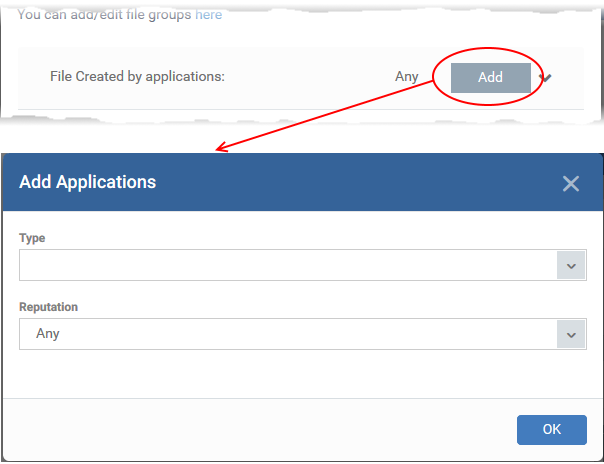Click the Type field label
The height and width of the screenshot is (464, 604).
click(32, 238)
